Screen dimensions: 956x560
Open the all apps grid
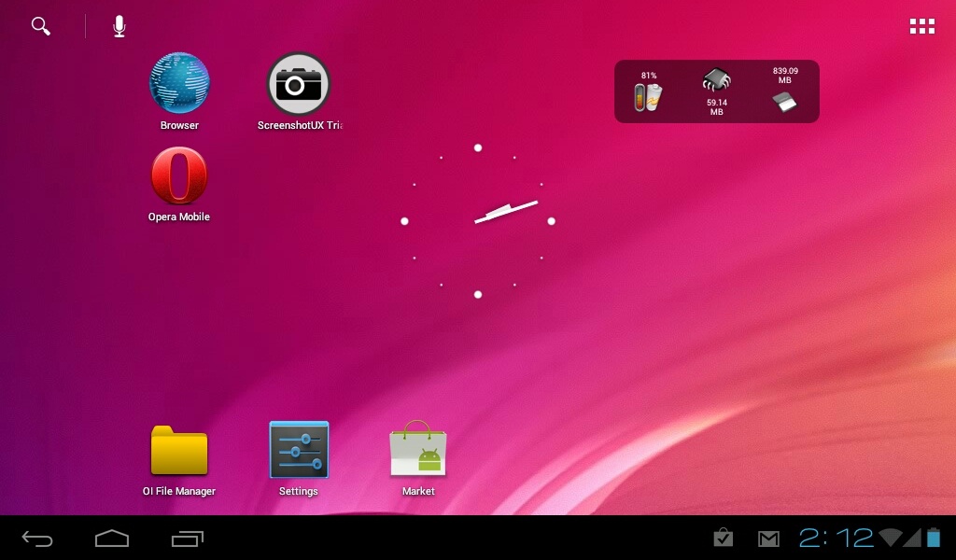pos(921,26)
